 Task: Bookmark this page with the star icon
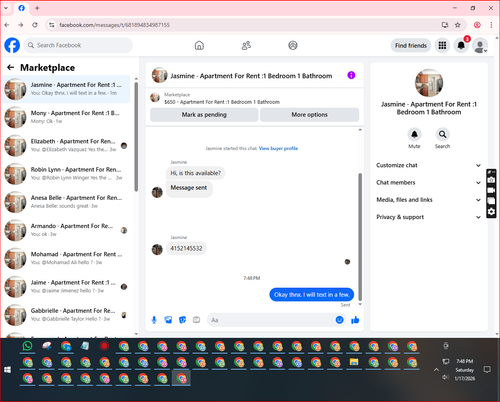coord(458,25)
